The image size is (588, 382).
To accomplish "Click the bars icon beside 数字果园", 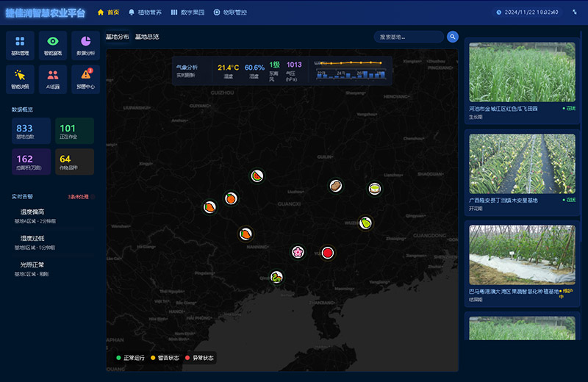I will tap(174, 12).
